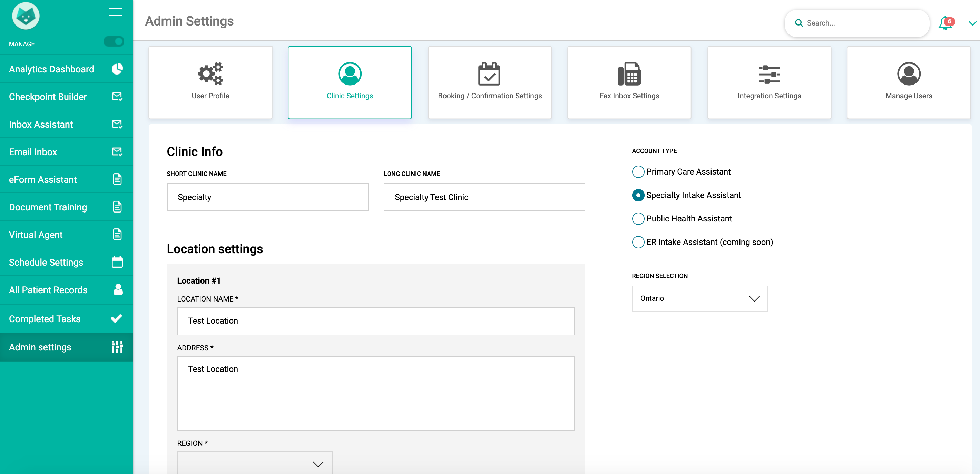
Task: Open Virtual Agent in sidebar
Action: click(x=67, y=234)
